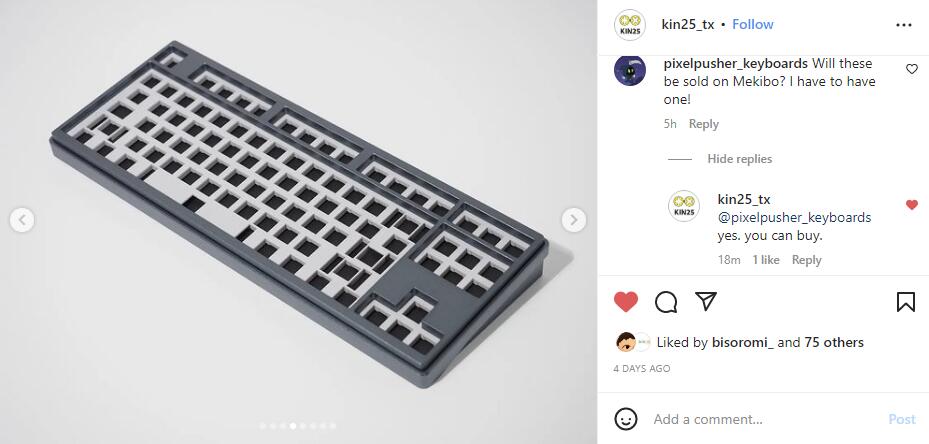Click kin25_tx profile avatar in header

[630, 25]
